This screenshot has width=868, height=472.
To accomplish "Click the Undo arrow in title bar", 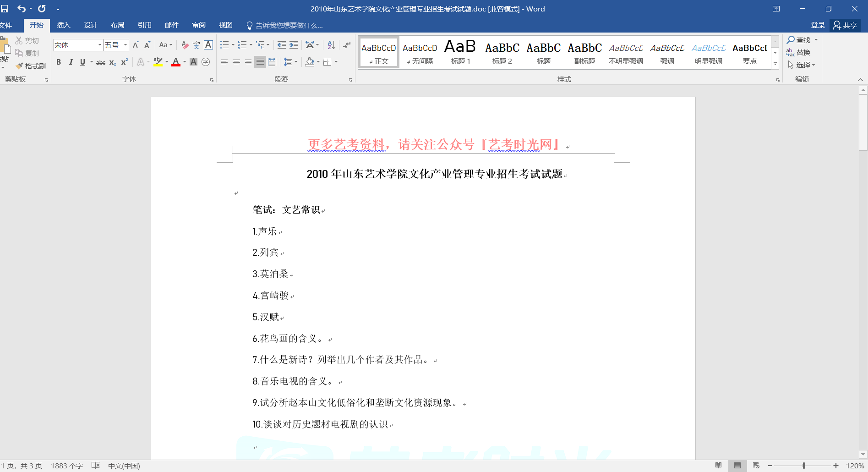I will click(21, 9).
